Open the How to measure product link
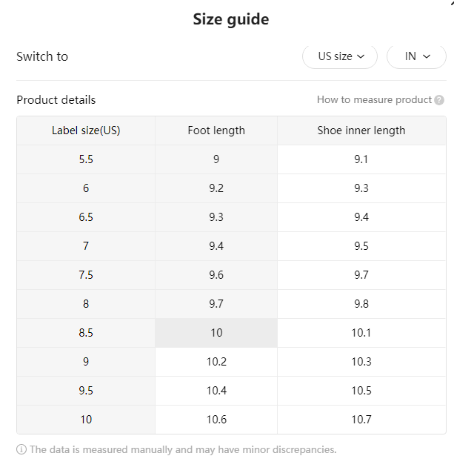The height and width of the screenshot is (476, 454). click(x=374, y=99)
